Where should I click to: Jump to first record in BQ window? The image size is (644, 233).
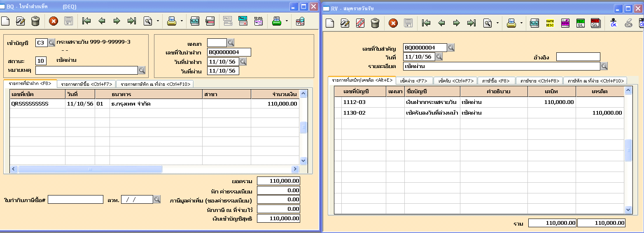click(86, 21)
